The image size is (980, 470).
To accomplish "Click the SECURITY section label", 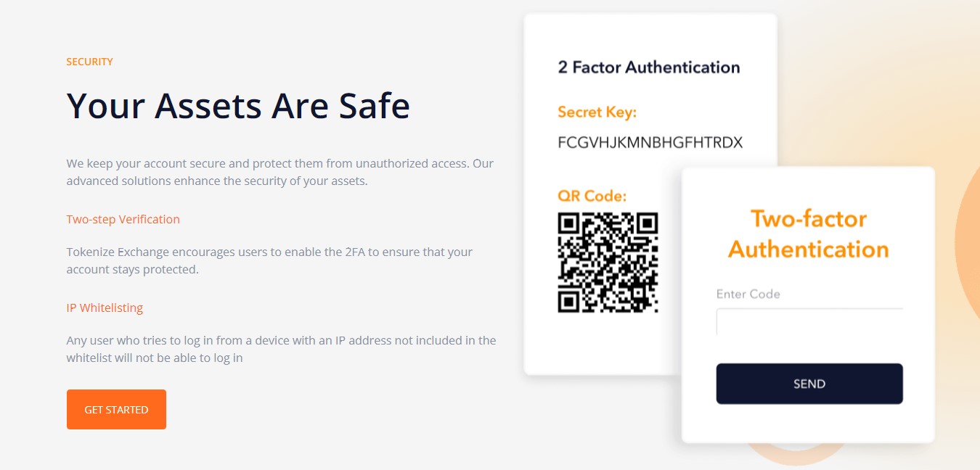I will (89, 62).
